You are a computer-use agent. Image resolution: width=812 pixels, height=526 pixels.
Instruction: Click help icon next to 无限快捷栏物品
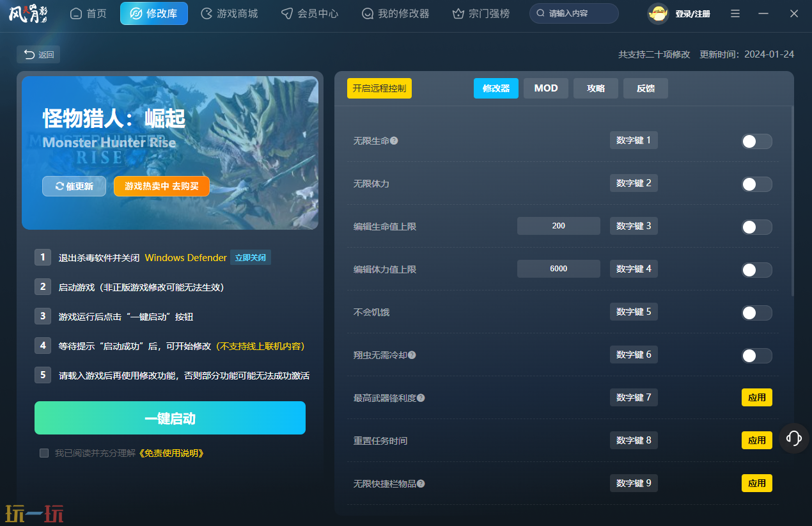pos(421,484)
